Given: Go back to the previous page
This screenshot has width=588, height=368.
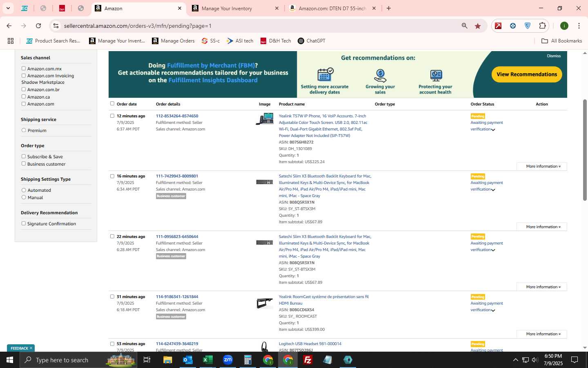Looking at the screenshot, I should tap(9, 26).
